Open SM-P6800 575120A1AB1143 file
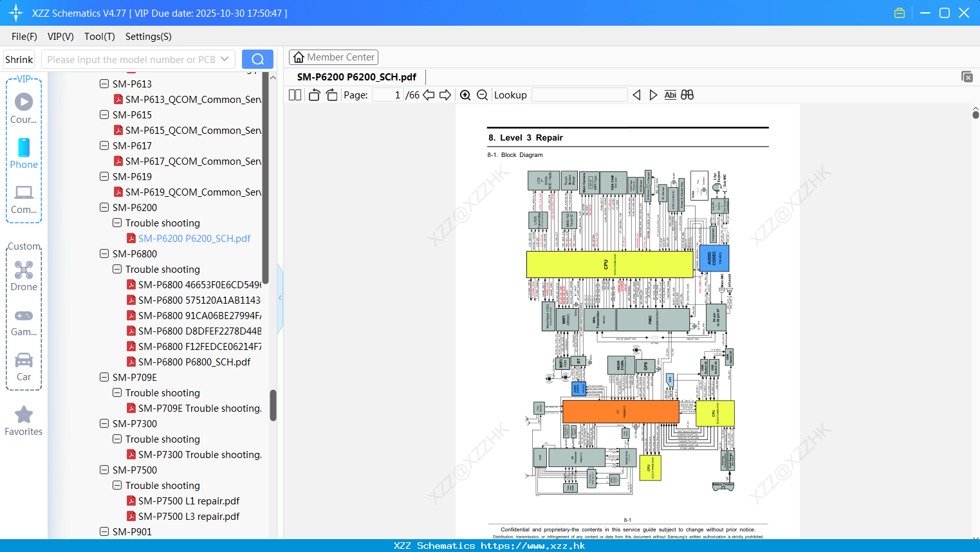The width and height of the screenshot is (980, 552). click(194, 300)
